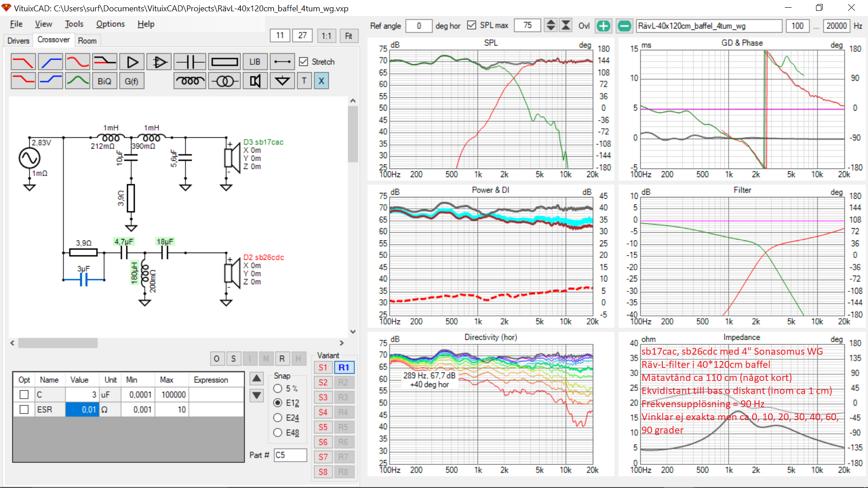
Task: Open the Tools menu
Action: pos(74,24)
